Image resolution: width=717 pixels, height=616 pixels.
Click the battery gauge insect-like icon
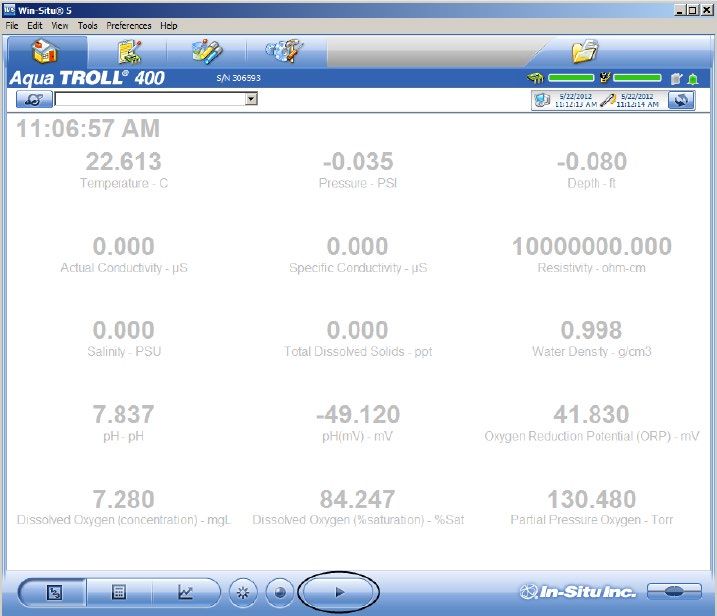click(x=535, y=78)
